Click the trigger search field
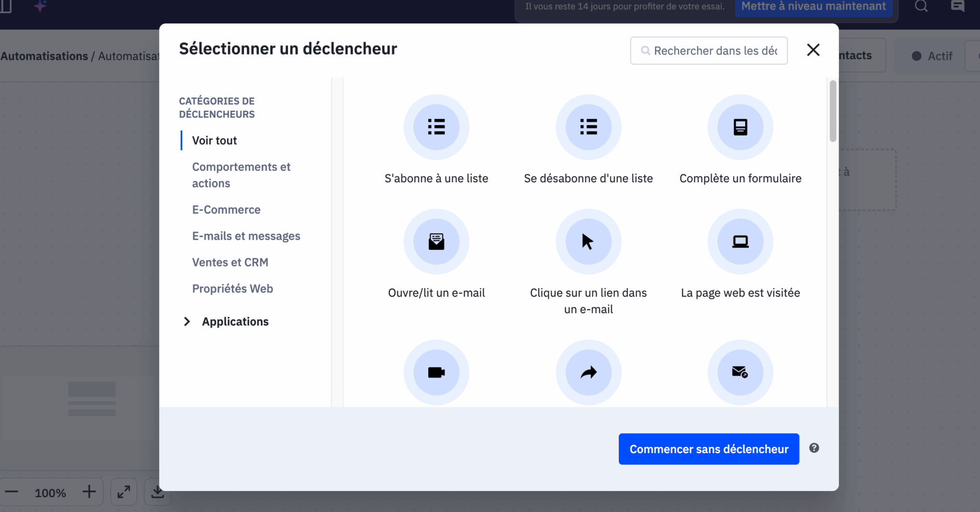The width and height of the screenshot is (980, 512). [x=708, y=50]
